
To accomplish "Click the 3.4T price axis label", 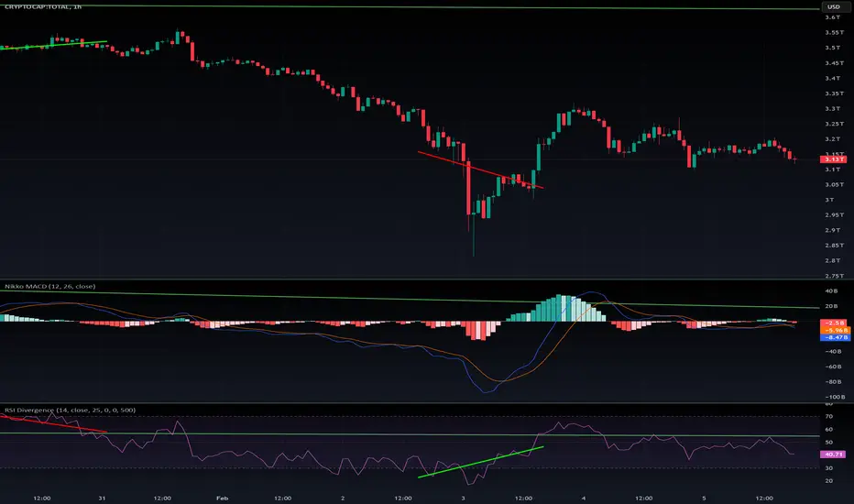I will [832, 79].
